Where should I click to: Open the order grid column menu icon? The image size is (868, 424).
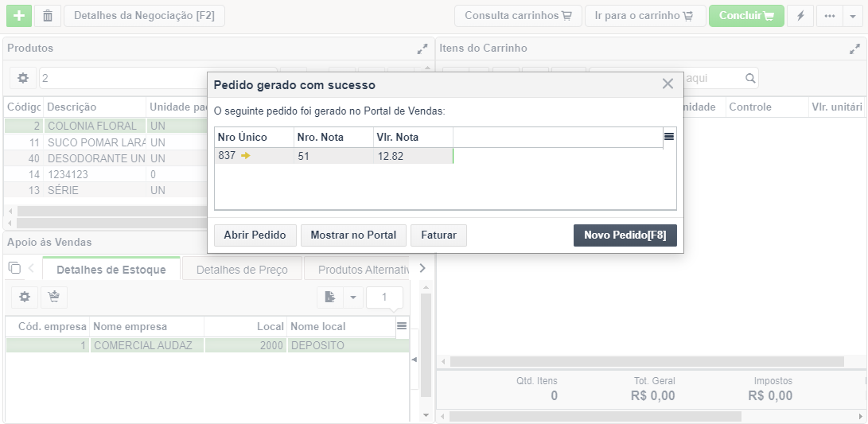(x=669, y=136)
